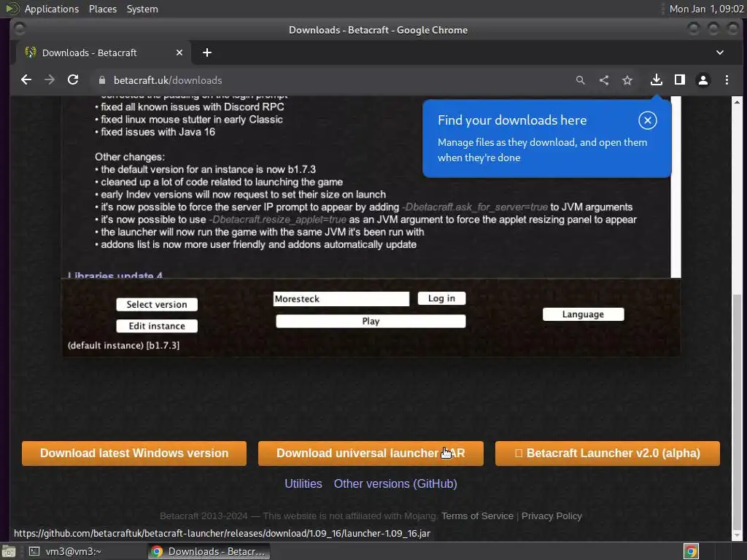The image size is (747, 560).
Task: Click 'fixed issues with Java 16' line
Action: pos(158,132)
